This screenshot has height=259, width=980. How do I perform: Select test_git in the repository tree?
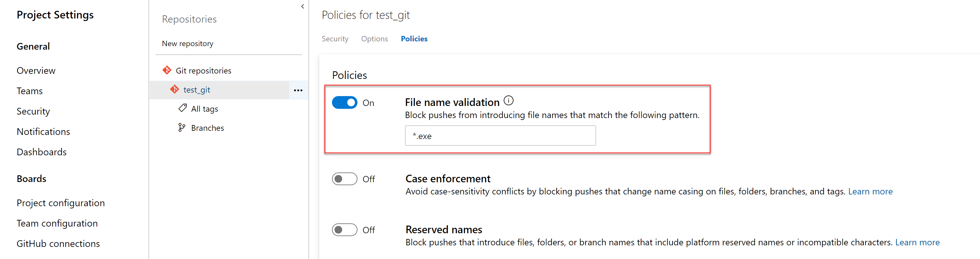(197, 90)
